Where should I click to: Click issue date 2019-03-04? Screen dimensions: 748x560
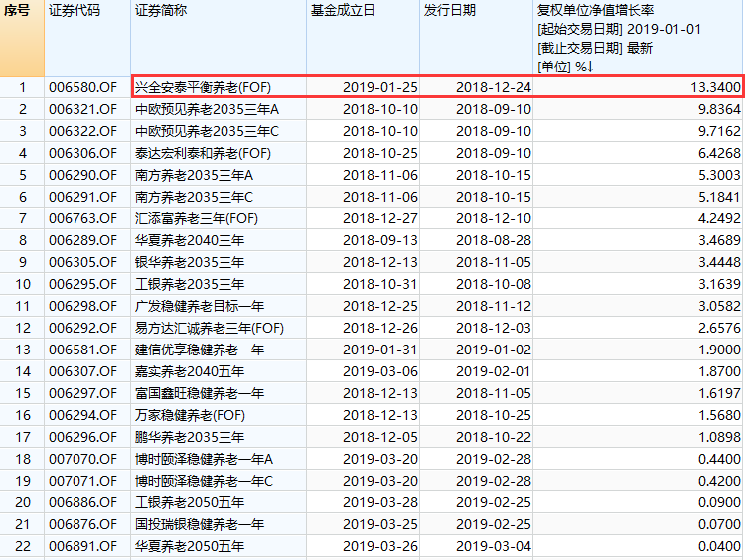click(494, 547)
